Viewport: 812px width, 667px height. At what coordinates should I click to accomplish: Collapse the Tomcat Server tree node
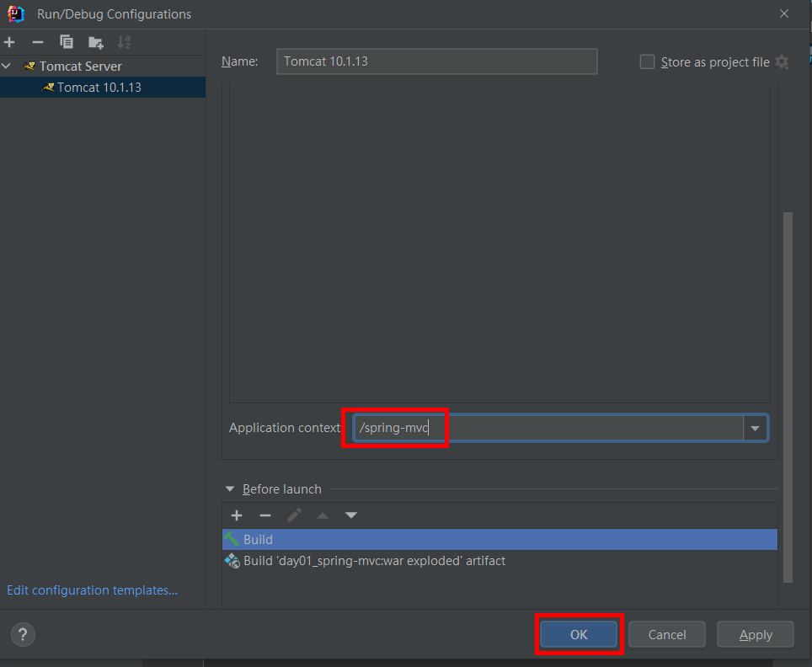tap(7, 67)
